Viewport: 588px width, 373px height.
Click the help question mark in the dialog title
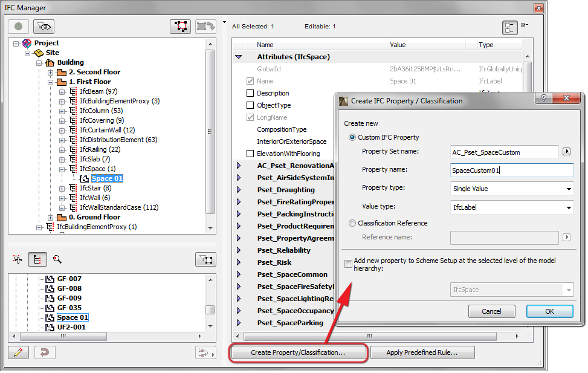coord(544,99)
